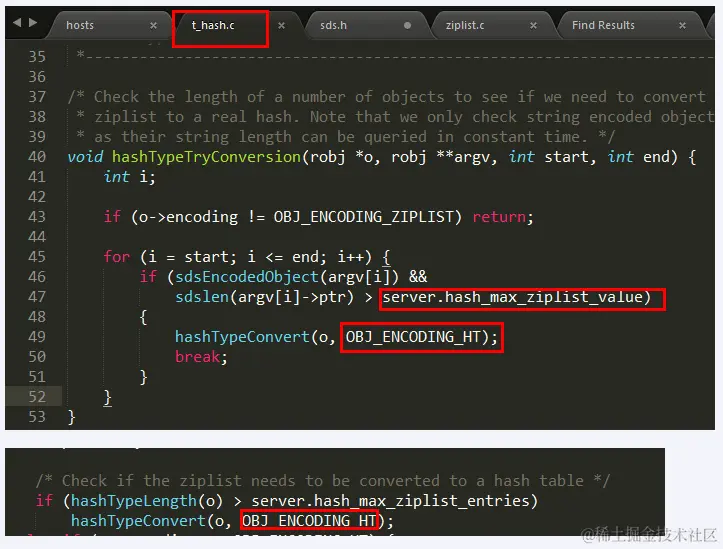Go to next tab using right arrow
The height and width of the screenshot is (549, 723).
pyautogui.click(x=33, y=22)
